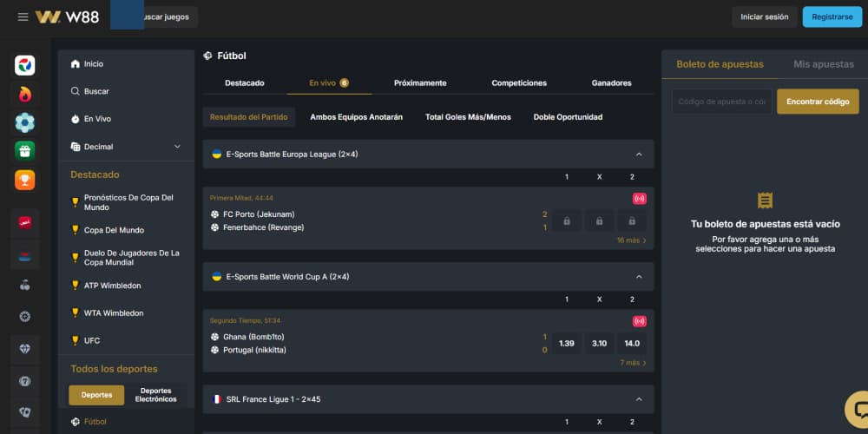Open Mis apuestas tab
This screenshot has height=434, width=868.
823,64
